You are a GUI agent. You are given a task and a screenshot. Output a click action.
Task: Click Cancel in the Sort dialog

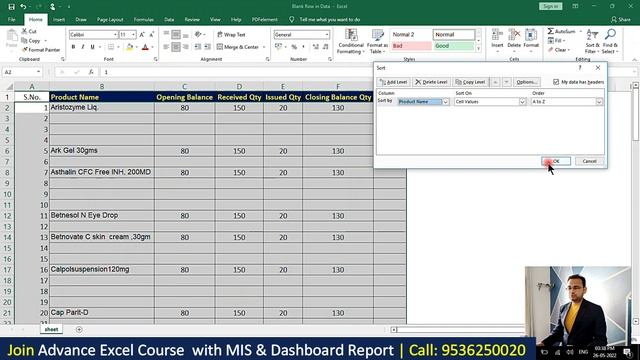click(589, 161)
